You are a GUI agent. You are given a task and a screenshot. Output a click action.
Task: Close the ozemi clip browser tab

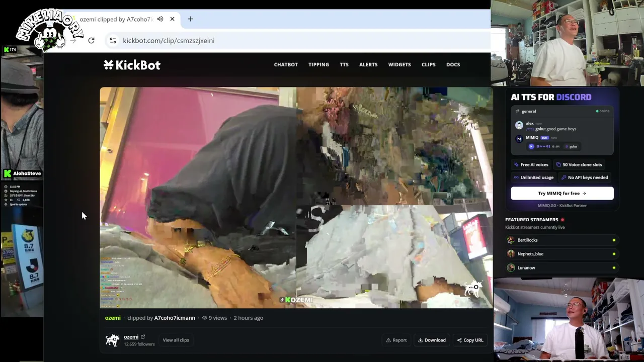click(172, 19)
